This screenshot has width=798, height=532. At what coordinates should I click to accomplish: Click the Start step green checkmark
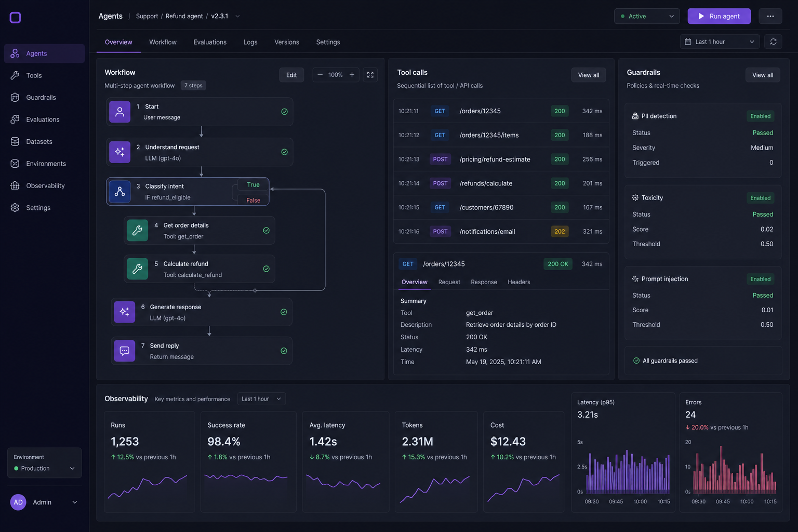[x=285, y=112]
